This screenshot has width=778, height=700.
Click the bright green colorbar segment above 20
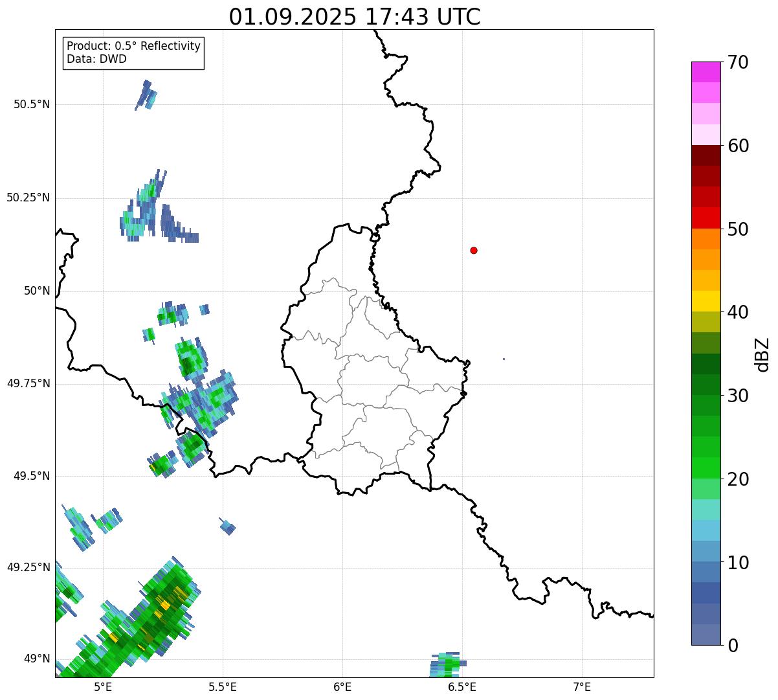(x=706, y=468)
